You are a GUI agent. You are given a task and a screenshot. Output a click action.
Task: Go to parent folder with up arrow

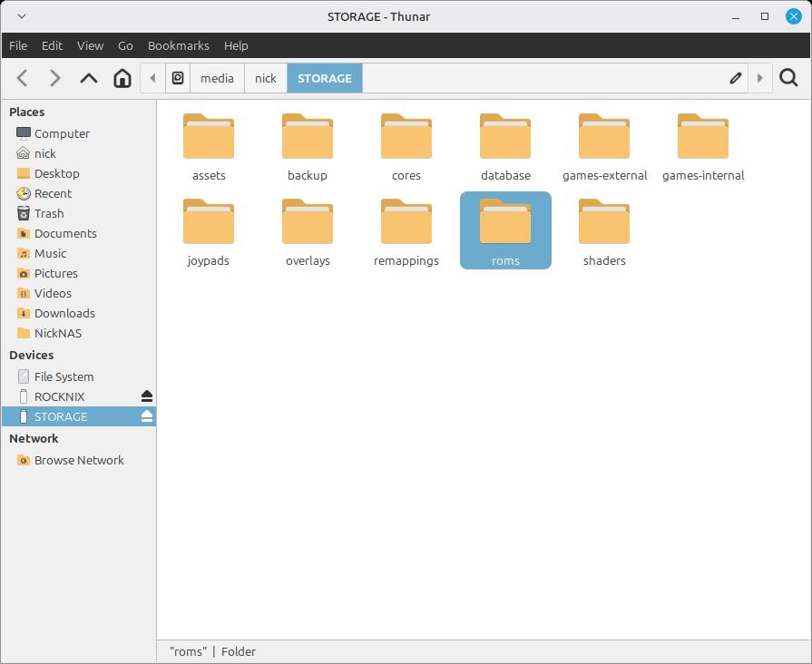(x=89, y=78)
